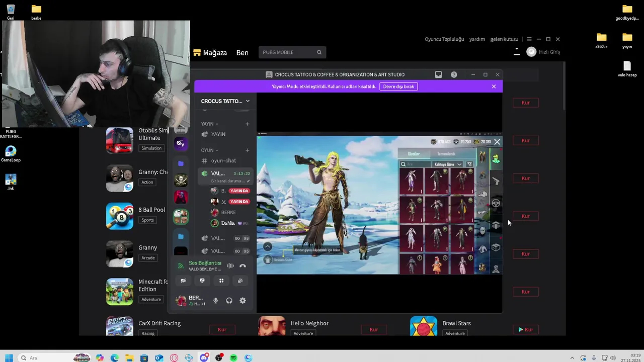Screen dimensions: 644x362
Task: Open Ben tab in GameLoop
Action: [x=242, y=52]
